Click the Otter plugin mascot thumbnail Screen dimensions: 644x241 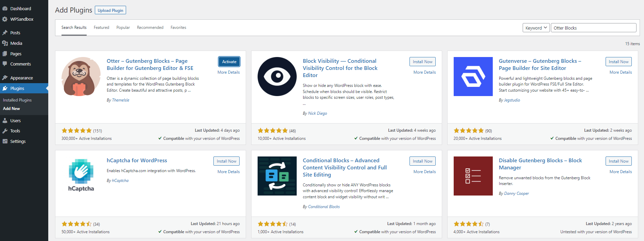pyautogui.click(x=81, y=76)
